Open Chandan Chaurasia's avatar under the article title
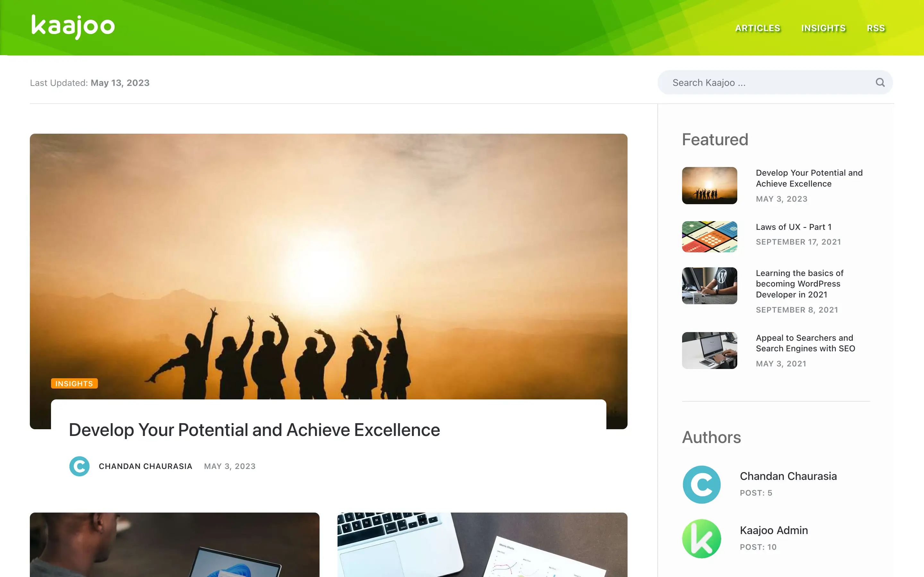The width and height of the screenshot is (924, 577). [x=80, y=466]
